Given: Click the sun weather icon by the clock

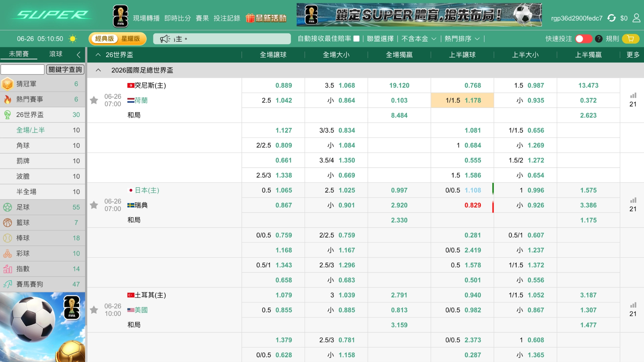Looking at the screenshot, I should point(72,39).
